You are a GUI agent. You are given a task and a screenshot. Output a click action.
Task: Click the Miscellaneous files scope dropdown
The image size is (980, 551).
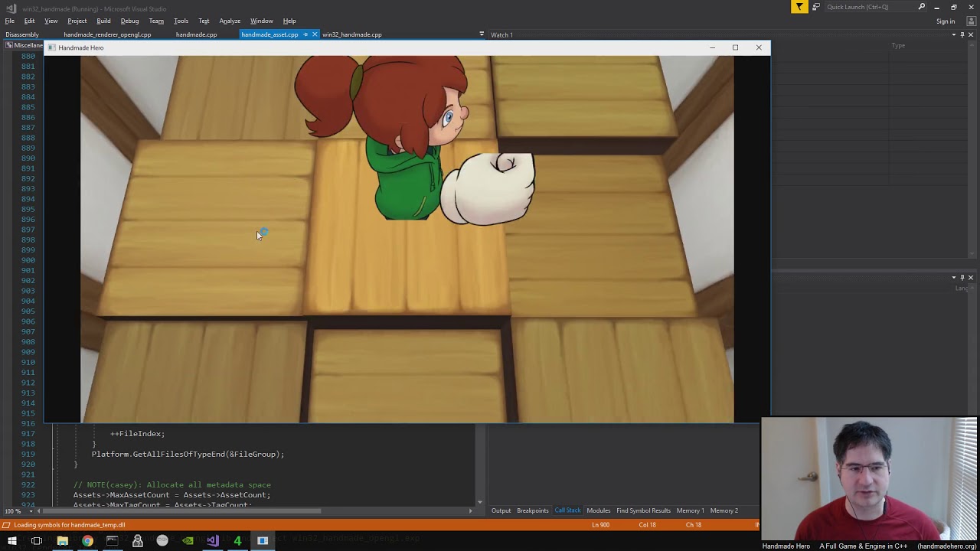[25, 45]
